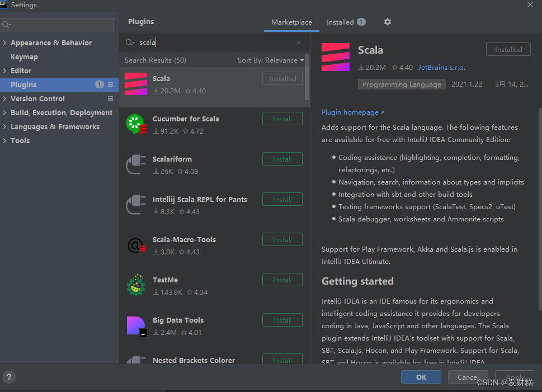Click the plugin description scrollbar
The image size is (542, 392).
click(x=540, y=209)
